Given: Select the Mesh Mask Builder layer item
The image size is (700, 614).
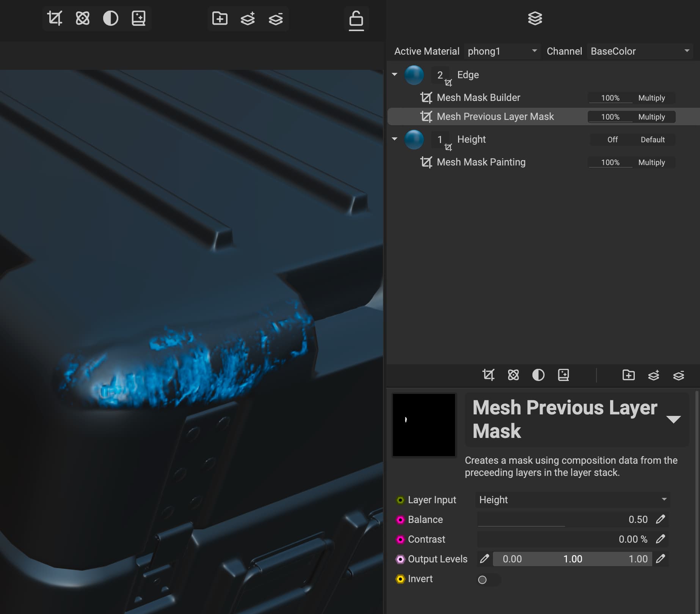Looking at the screenshot, I should click(x=478, y=98).
